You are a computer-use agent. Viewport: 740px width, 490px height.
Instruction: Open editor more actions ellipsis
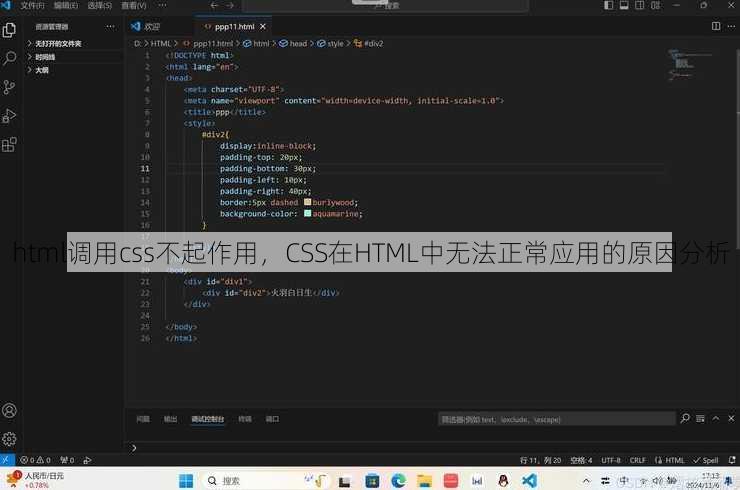(x=731, y=26)
